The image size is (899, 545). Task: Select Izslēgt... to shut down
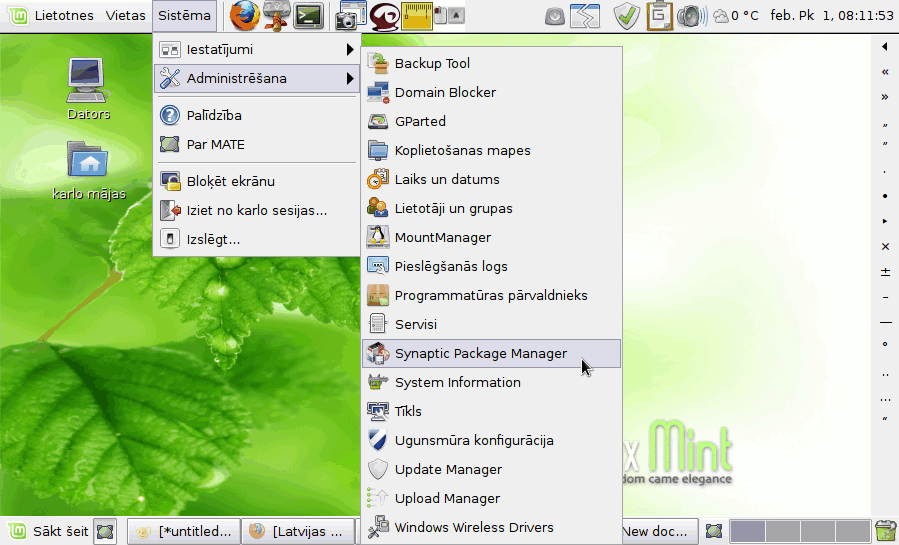[x=257, y=240]
